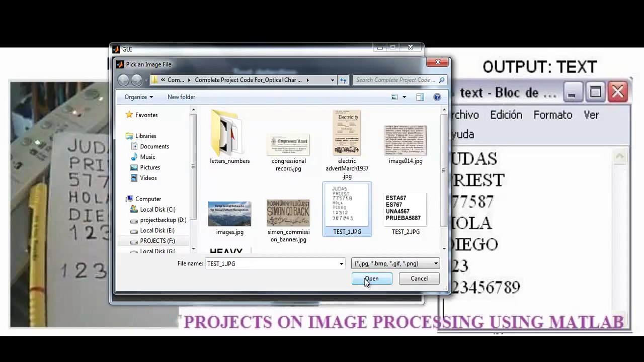Click the Com... breadcrumb segment
Viewport: 644px width, 362px height.
click(x=176, y=80)
